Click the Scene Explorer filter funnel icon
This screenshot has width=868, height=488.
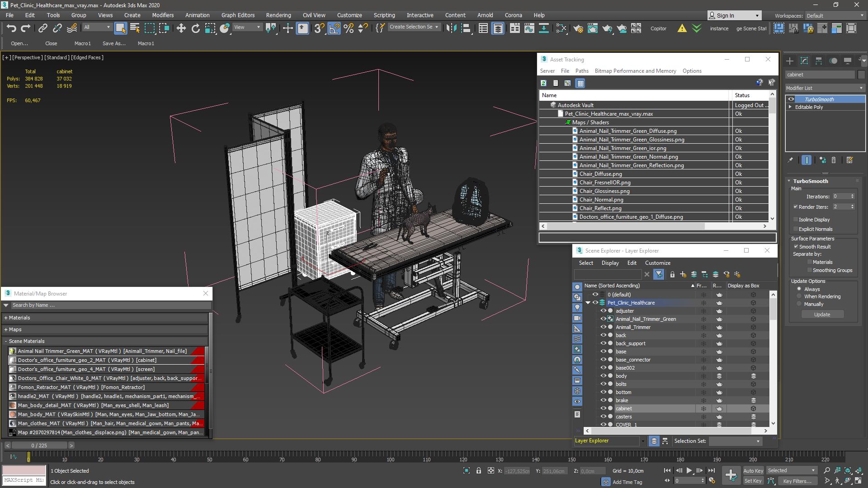[x=659, y=274]
